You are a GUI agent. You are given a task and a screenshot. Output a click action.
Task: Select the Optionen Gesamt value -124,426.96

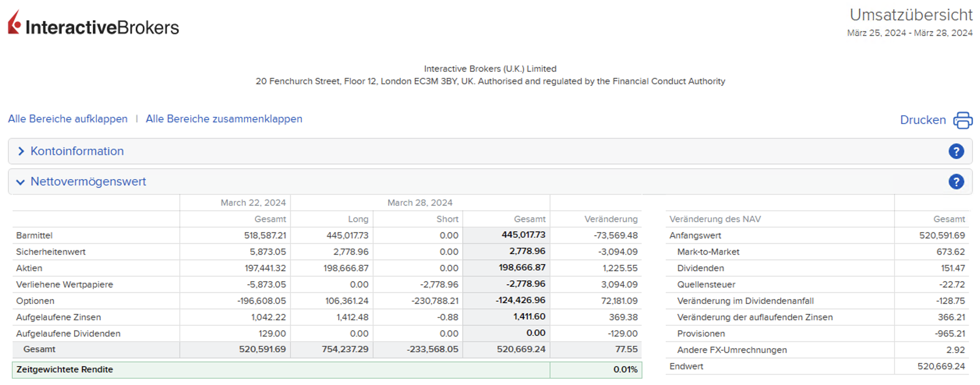(x=520, y=300)
